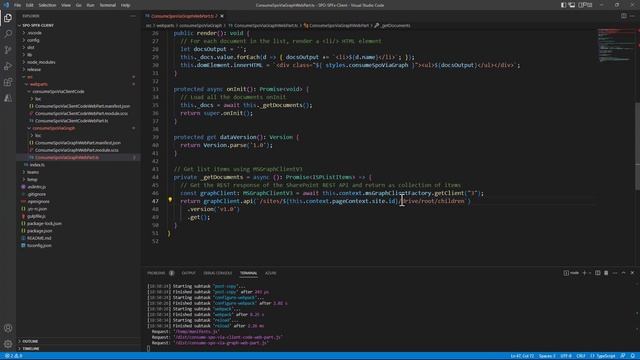640x360 pixels.
Task: Open the Run and Debug view icon
Action: (8, 66)
